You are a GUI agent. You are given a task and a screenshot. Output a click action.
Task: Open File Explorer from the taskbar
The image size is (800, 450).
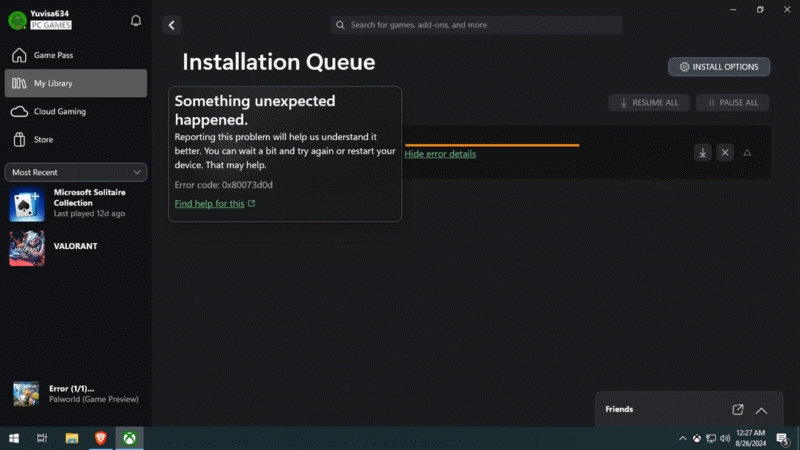pyautogui.click(x=72, y=438)
